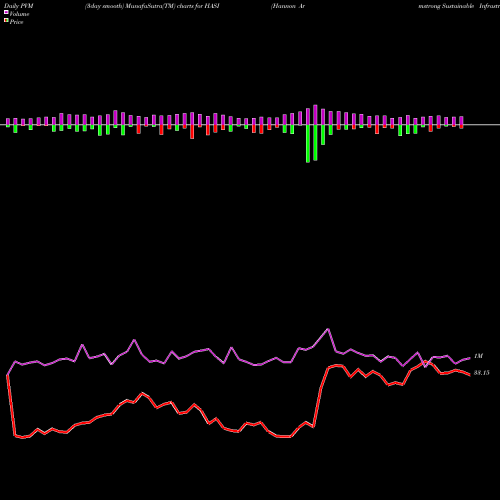Select the Price legend label

click(x=16, y=22)
